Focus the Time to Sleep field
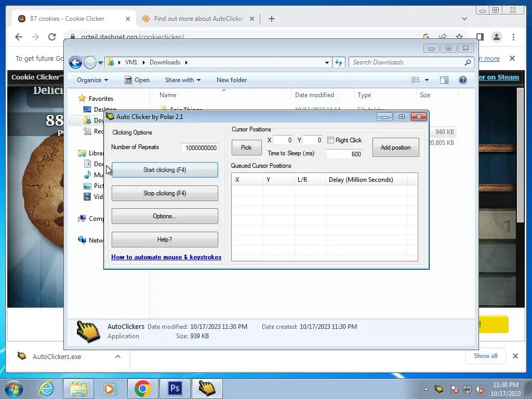This screenshot has height=399, width=532. click(x=344, y=154)
